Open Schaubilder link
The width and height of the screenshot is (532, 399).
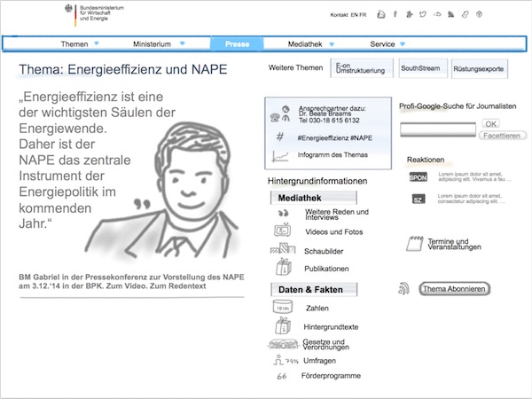pyautogui.click(x=324, y=251)
